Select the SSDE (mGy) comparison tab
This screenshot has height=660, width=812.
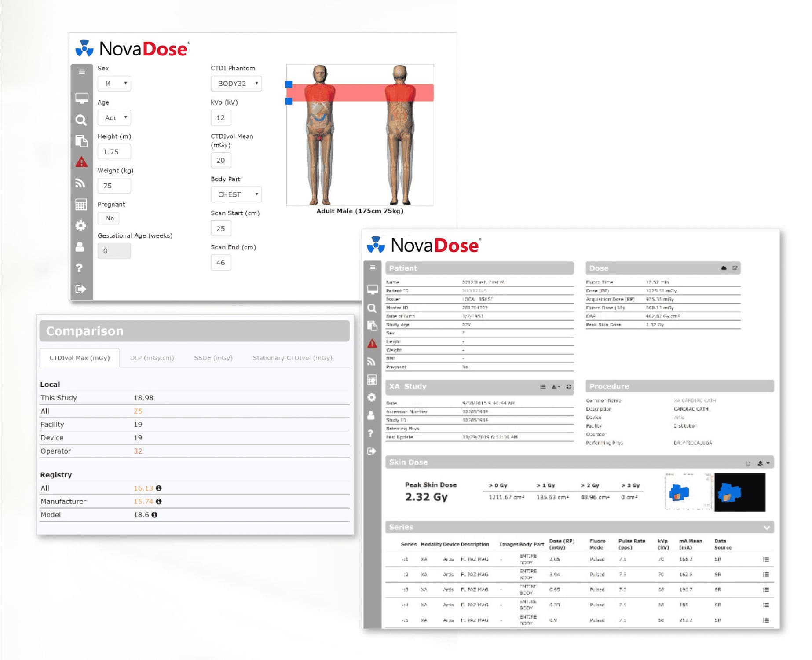213,358
